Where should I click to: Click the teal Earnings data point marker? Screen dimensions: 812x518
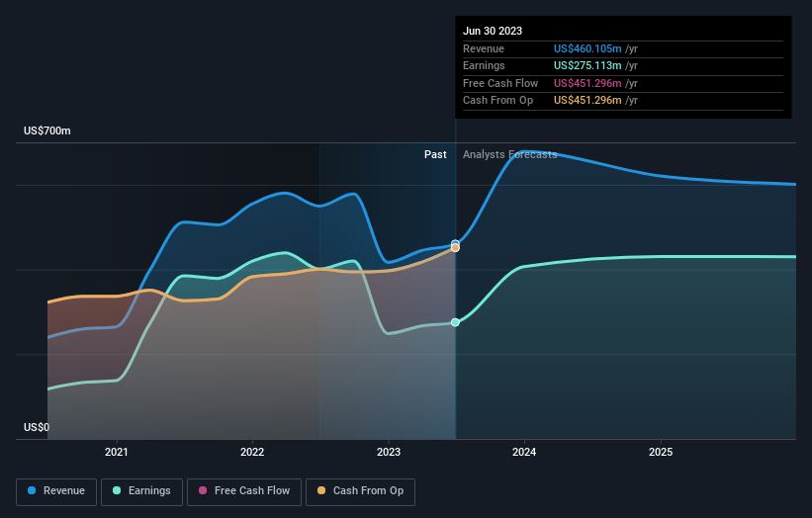coord(455,322)
